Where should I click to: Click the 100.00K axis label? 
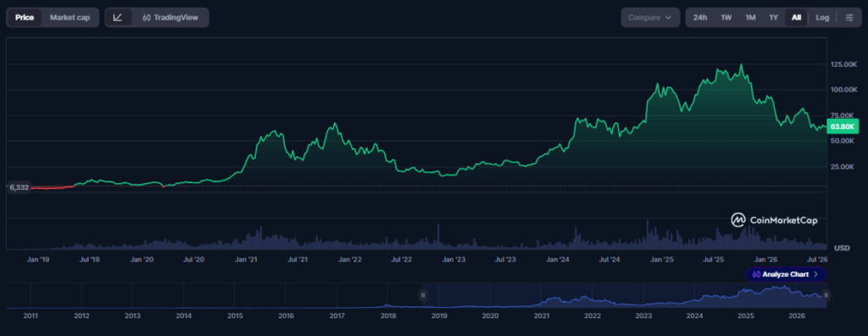click(843, 90)
